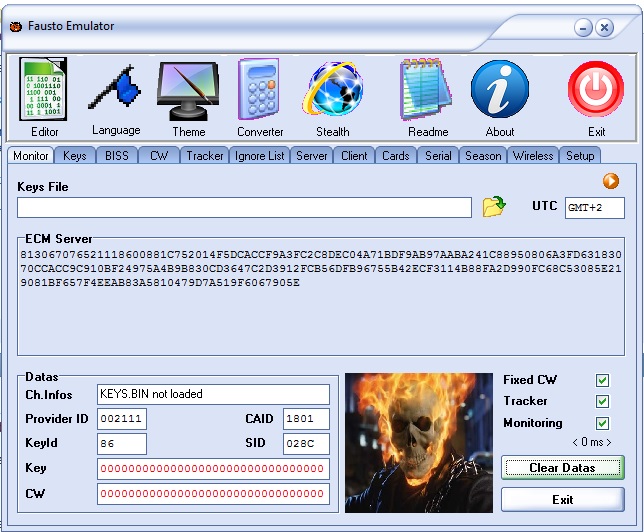Click the flaming skull image
The width and height of the screenshot is (644, 532).
pyautogui.click(x=419, y=443)
